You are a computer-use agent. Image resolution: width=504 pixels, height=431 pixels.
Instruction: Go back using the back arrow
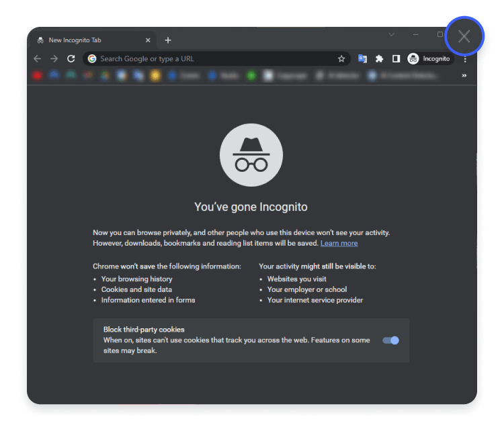(x=37, y=59)
